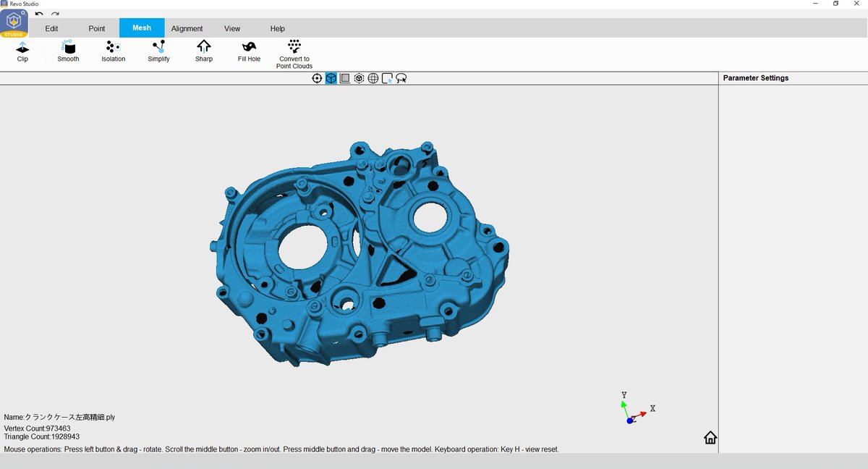Open the Isolation tool
This screenshot has width=868, height=469.
tap(113, 51)
